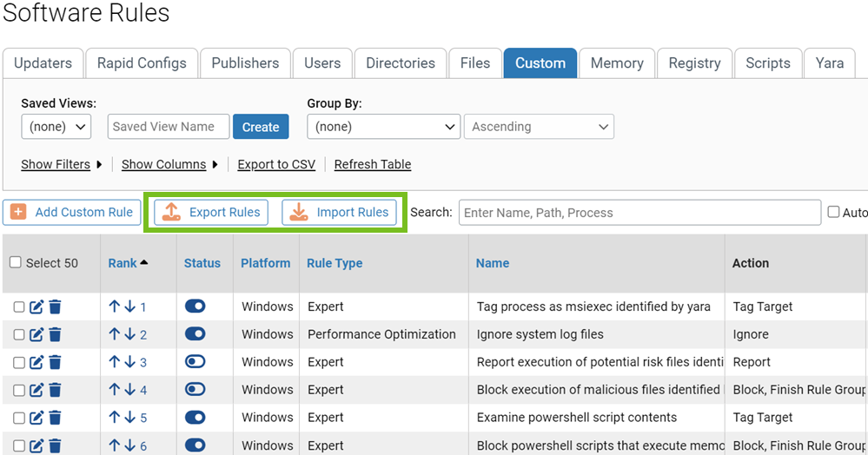Tick the Auto checkbox beside Search
Image resolution: width=868 pixels, height=455 pixels.
click(833, 212)
